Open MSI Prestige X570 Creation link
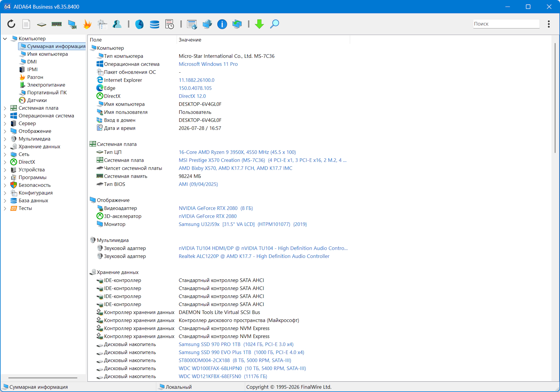The width and height of the screenshot is (560, 392). [262, 160]
